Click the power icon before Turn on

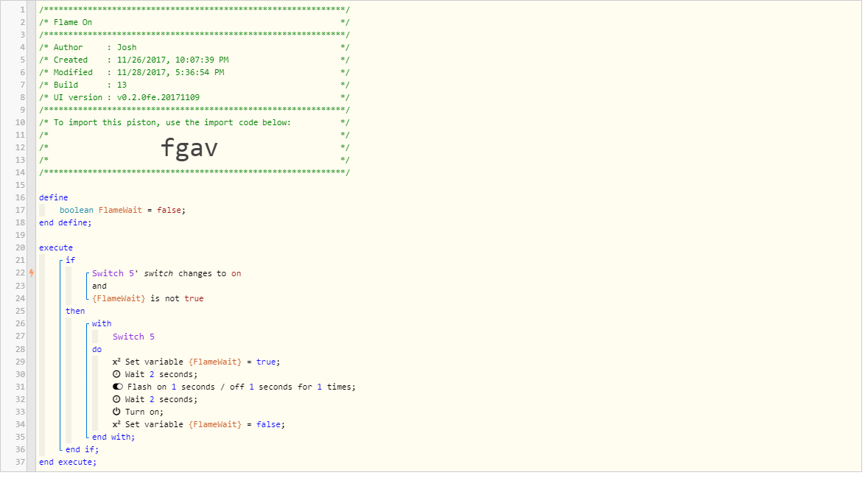[x=116, y=412]
